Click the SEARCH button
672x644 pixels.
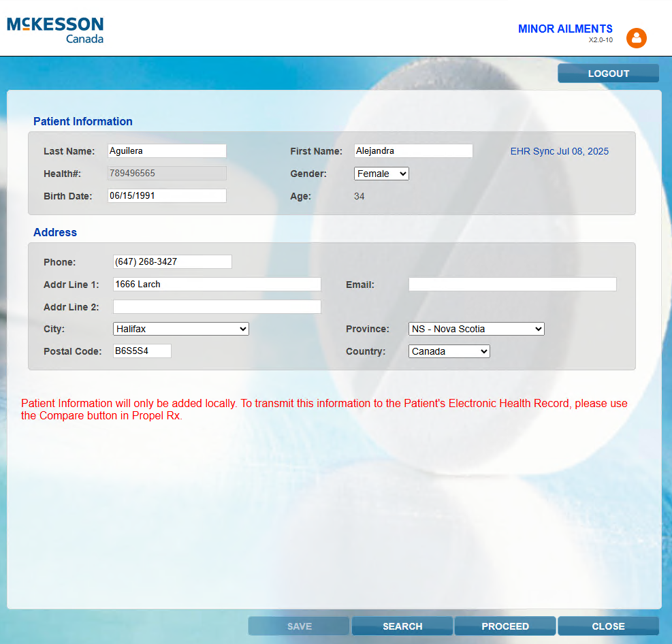click(x=402, y=626)
